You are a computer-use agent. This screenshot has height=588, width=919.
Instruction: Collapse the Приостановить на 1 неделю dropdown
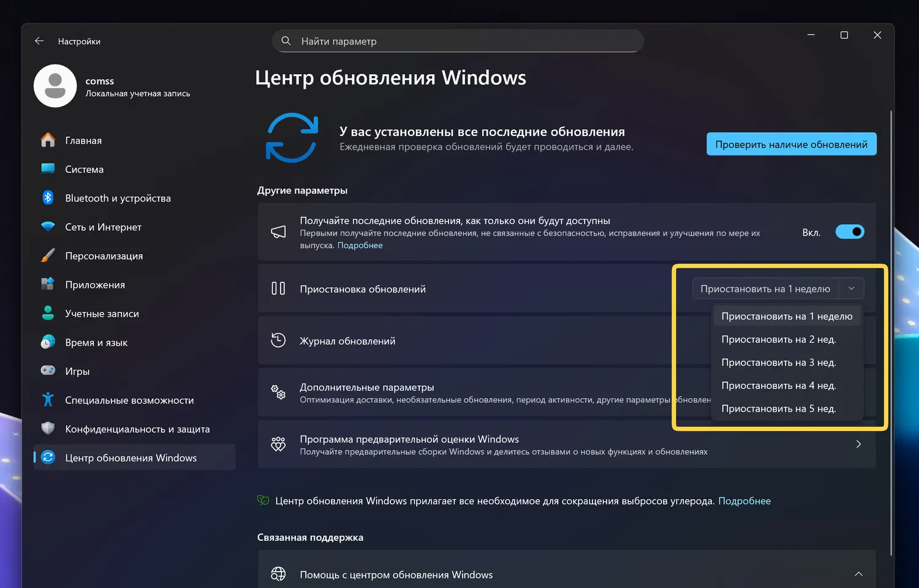851,288
